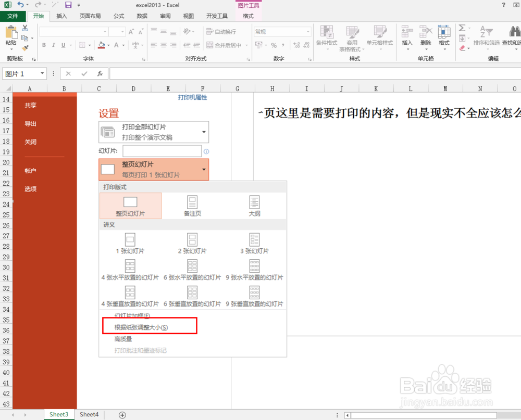Switch to the 格式 picture tools tab
521x420 pixels.
pos(248,16)
